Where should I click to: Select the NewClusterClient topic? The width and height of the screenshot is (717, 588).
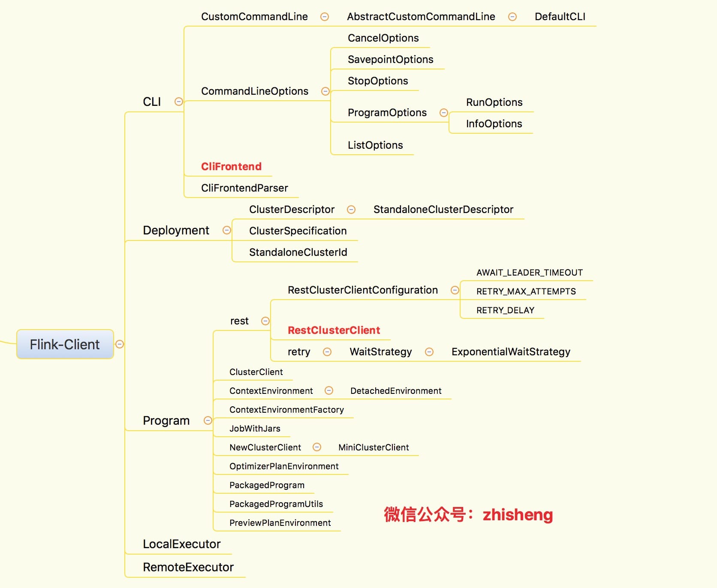click(265, 447)
